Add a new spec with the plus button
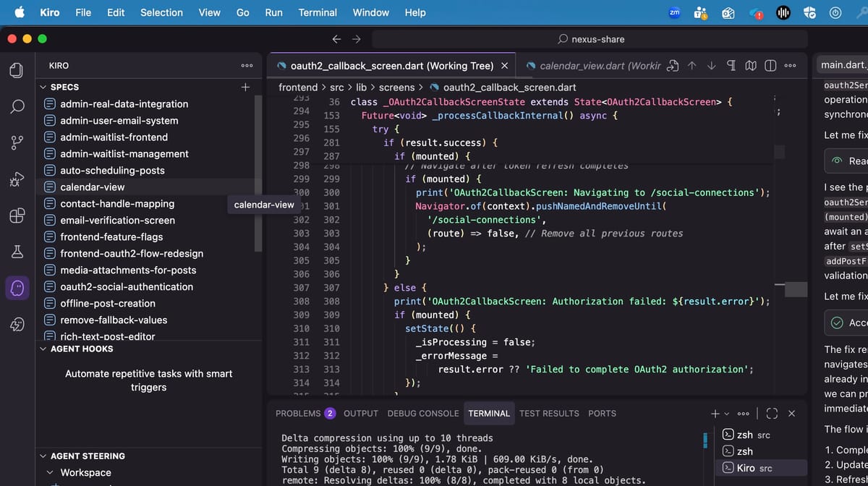 tap(245, 86)
